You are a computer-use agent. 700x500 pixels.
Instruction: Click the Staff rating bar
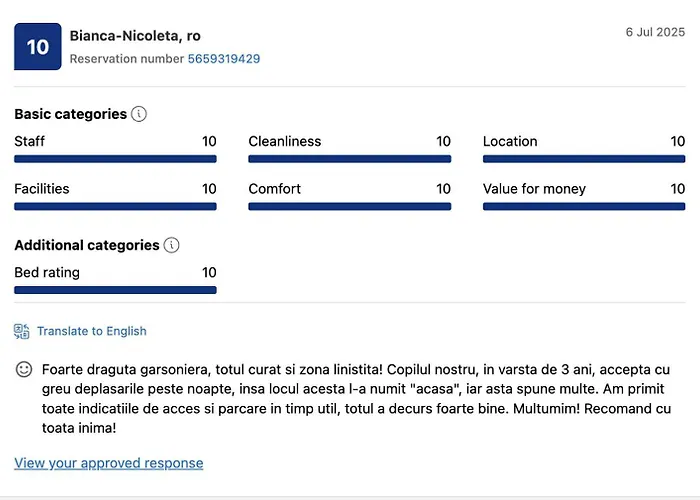pyautogui.click(x=115, y=159)
